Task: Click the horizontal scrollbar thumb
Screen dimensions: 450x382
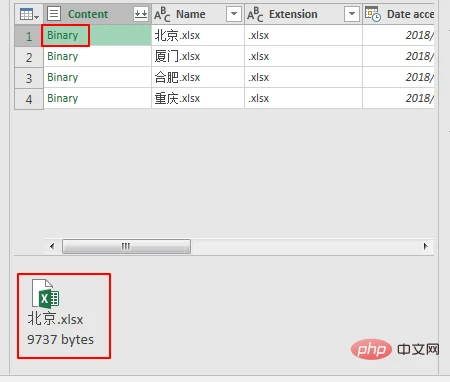Action: point(126,246)
